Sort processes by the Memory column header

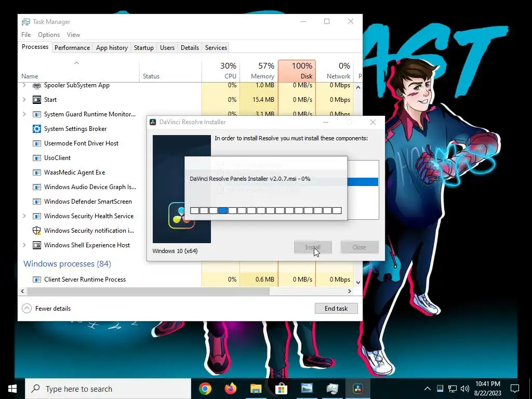click(259, 71)
